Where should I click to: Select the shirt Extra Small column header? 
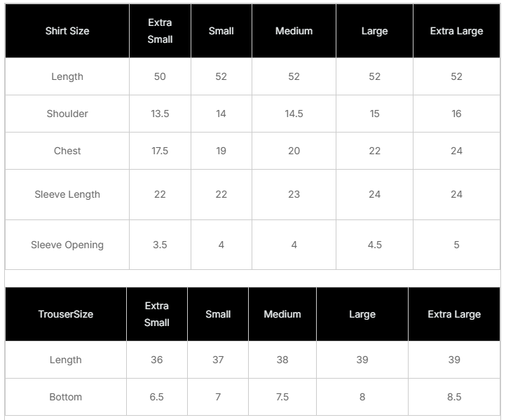click(160, 31)
